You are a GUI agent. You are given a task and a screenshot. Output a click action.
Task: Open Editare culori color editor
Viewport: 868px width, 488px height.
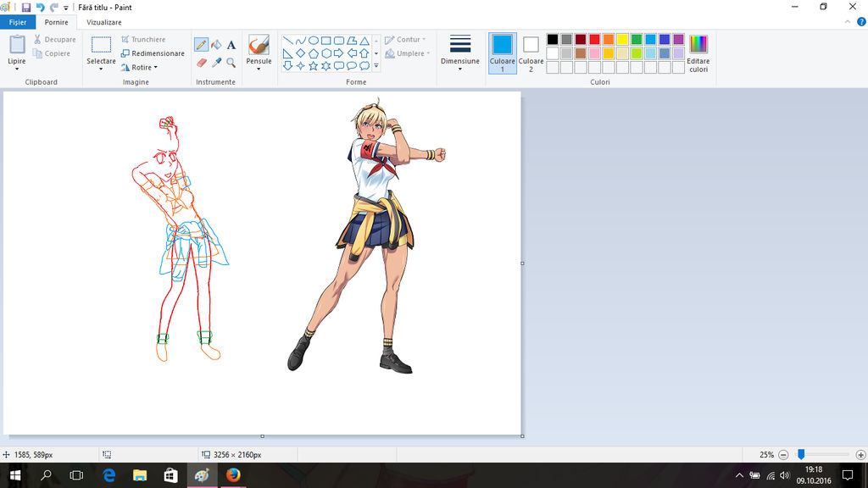pos(698,53)
